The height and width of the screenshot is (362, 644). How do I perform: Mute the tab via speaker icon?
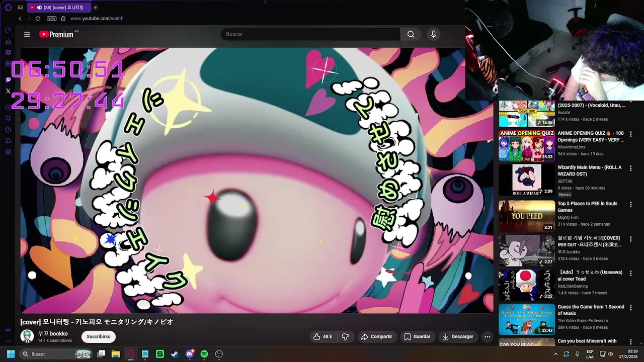pos(39,8)
